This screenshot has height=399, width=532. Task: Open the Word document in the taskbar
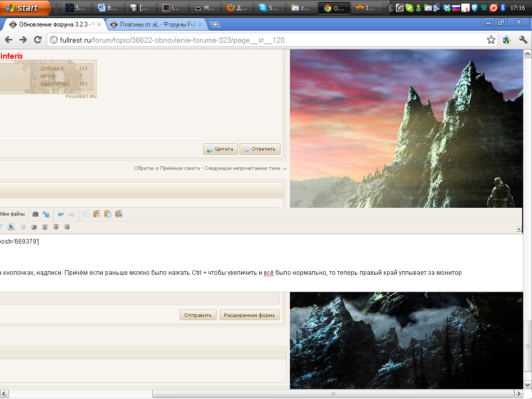108,8
